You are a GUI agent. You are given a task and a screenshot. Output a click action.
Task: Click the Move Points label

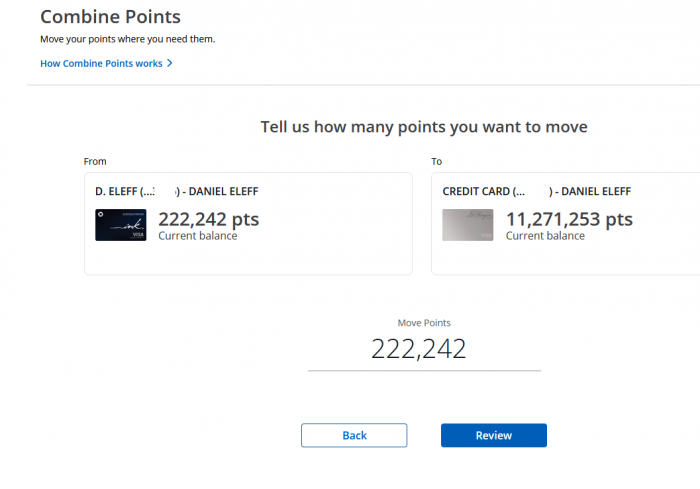(x=424, y=323)
